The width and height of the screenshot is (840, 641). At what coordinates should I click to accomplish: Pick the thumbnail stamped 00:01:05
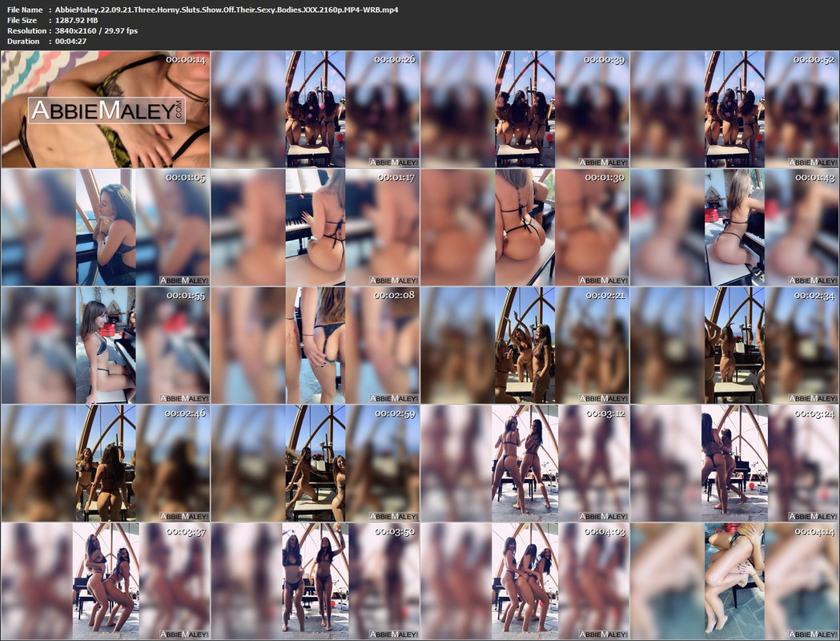106,228
